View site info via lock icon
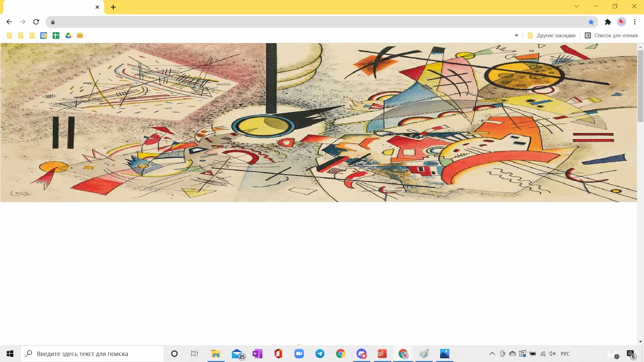Image resolution: width=644 pixels, height=362 pixels. 53,22
